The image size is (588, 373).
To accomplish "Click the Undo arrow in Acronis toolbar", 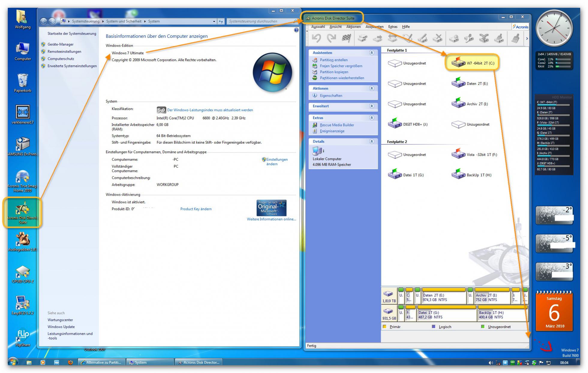I will coord(316,38).
